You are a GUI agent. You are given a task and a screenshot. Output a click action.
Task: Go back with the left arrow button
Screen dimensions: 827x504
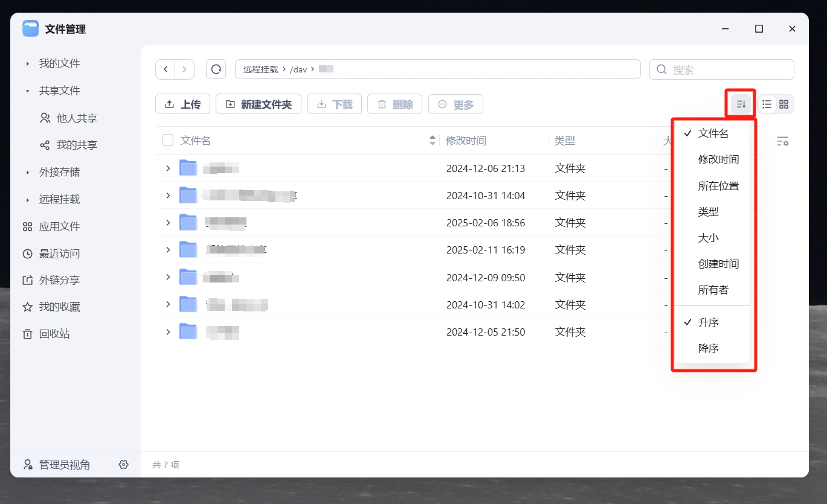click(x=166, y=69)
